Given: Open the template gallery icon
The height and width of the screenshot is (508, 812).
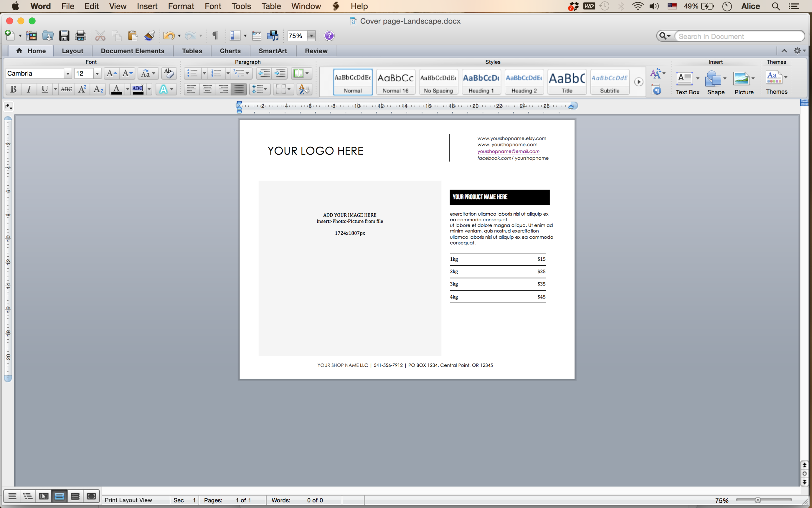Looking at the screenshot, I should tap(31, 36).
